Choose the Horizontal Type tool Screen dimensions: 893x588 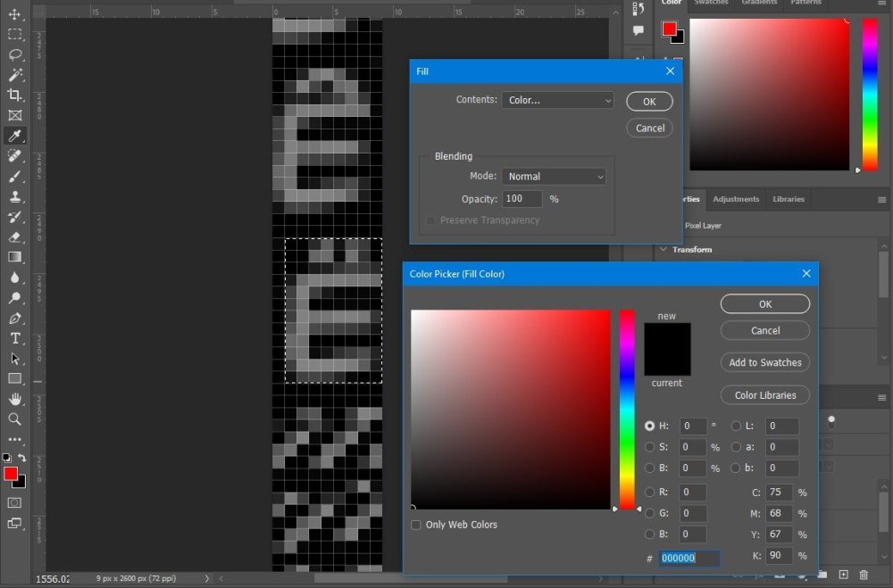point(14,338)
